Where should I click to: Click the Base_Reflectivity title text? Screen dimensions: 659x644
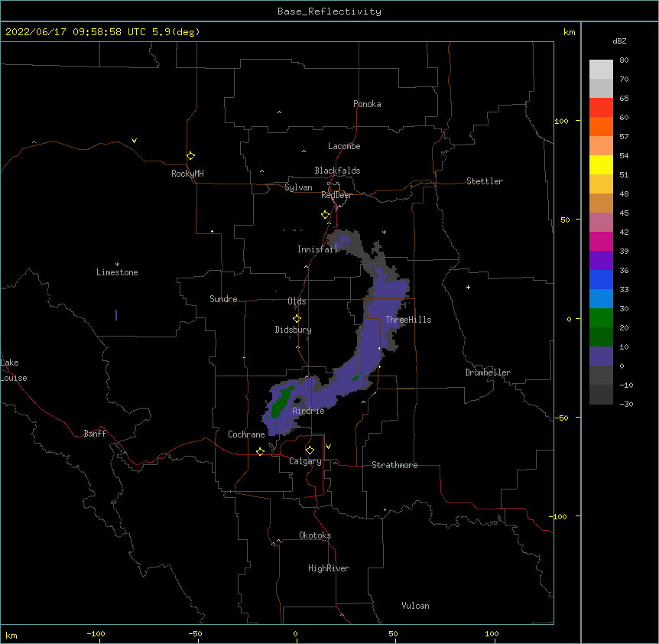(329, 11)
